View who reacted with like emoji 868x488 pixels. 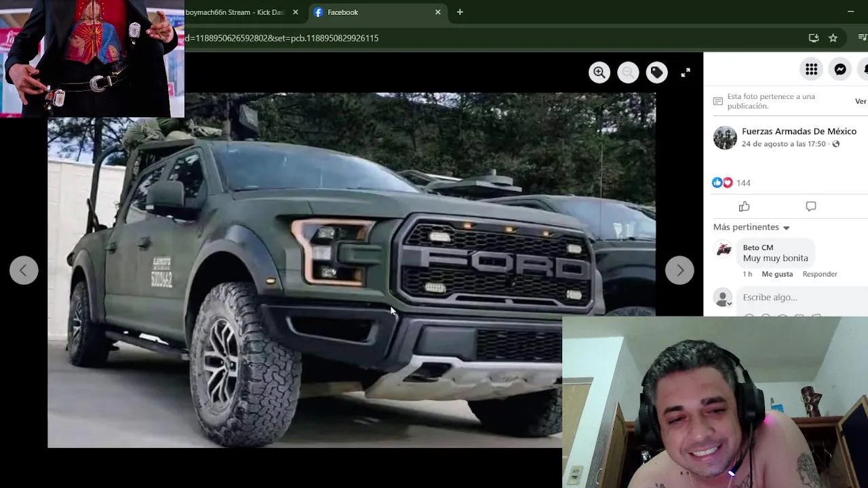coord(717,182)
